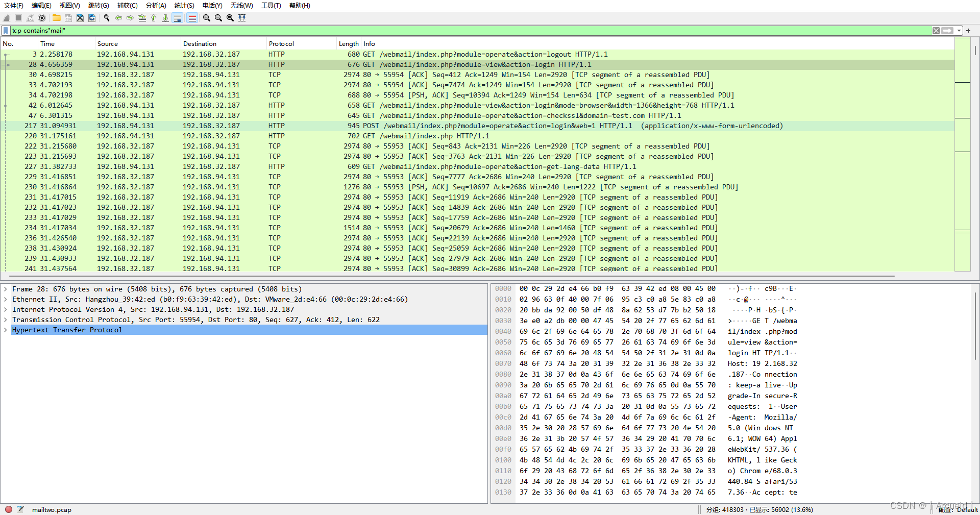980x515 pixels.
Task: Open capture file properties icon in status bar
Action: pos(20,509)
